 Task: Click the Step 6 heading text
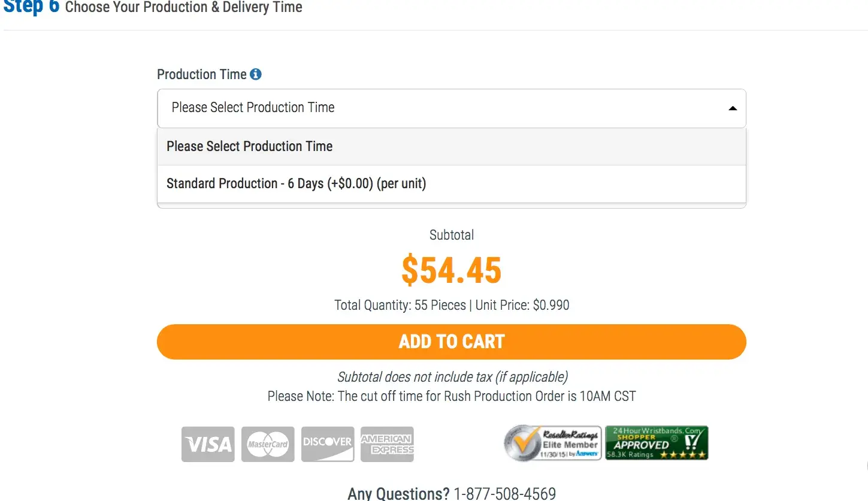point(31,7)
